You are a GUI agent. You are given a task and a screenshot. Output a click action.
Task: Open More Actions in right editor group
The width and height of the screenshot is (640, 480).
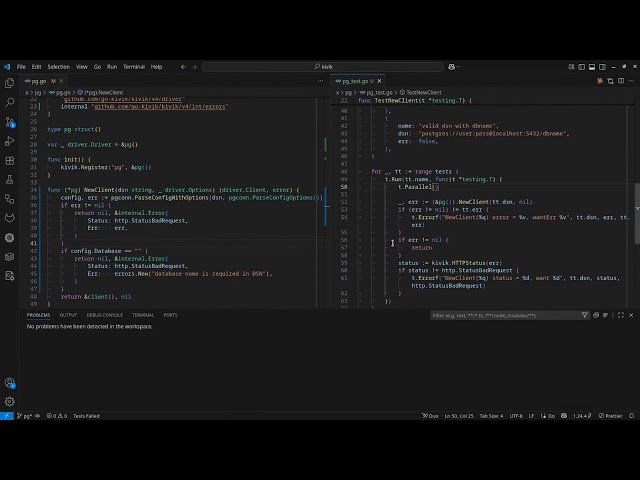pos(631,81)
